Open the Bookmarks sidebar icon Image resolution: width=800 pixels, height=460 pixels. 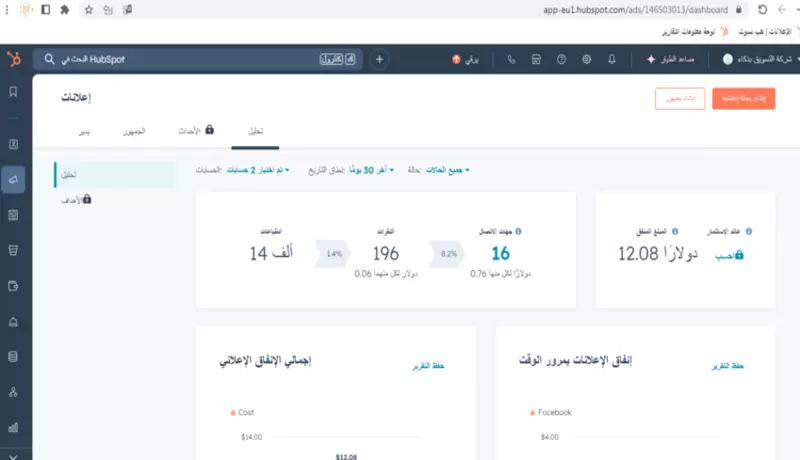pos(13,92)
